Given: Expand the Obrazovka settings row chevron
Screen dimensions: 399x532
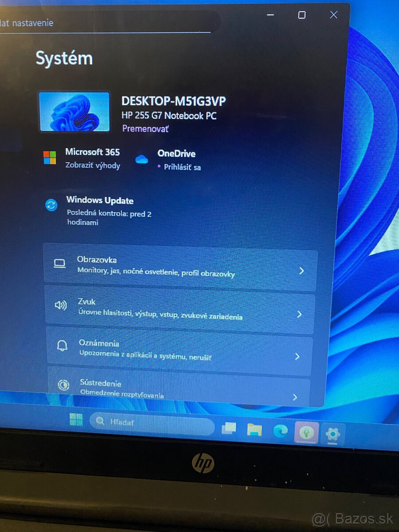Looking at the screenshot, I should click(302, 270).
